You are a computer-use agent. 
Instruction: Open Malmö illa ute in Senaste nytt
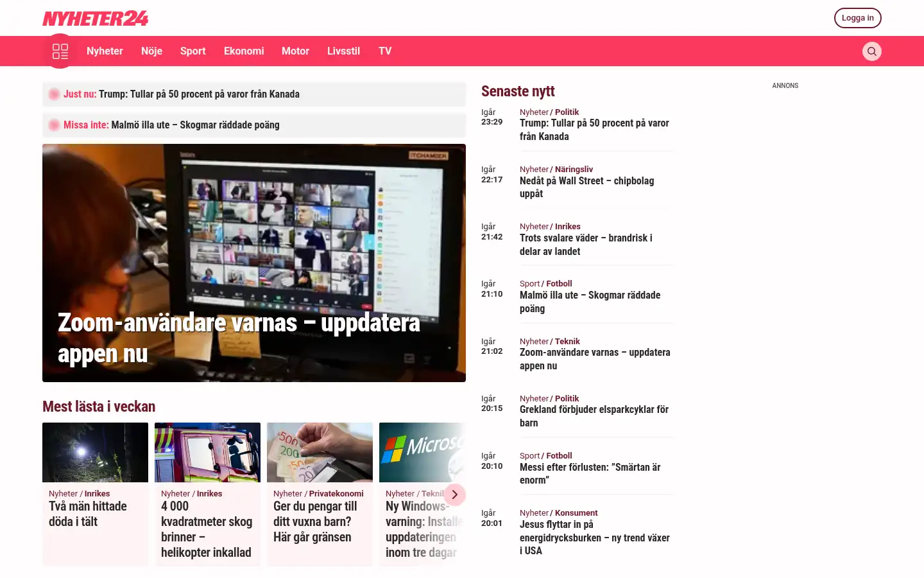pos(590,302)
